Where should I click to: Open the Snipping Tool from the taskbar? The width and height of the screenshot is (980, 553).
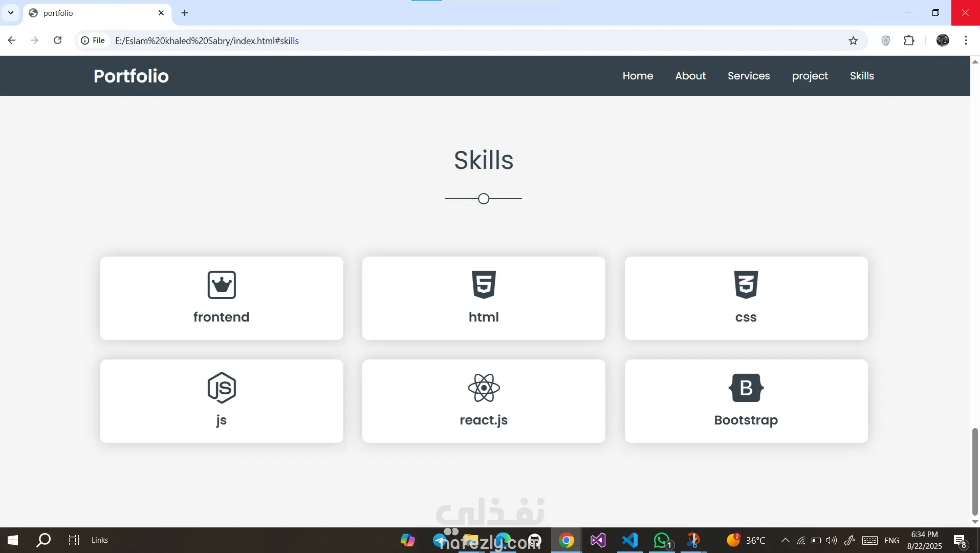pos(693,540)
